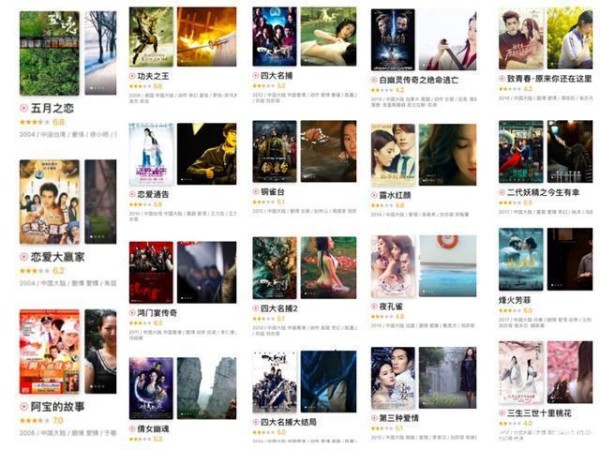Open the 倩女幽魂 title link
This screenshot has height=450, width=600.
tap(153, 429)
